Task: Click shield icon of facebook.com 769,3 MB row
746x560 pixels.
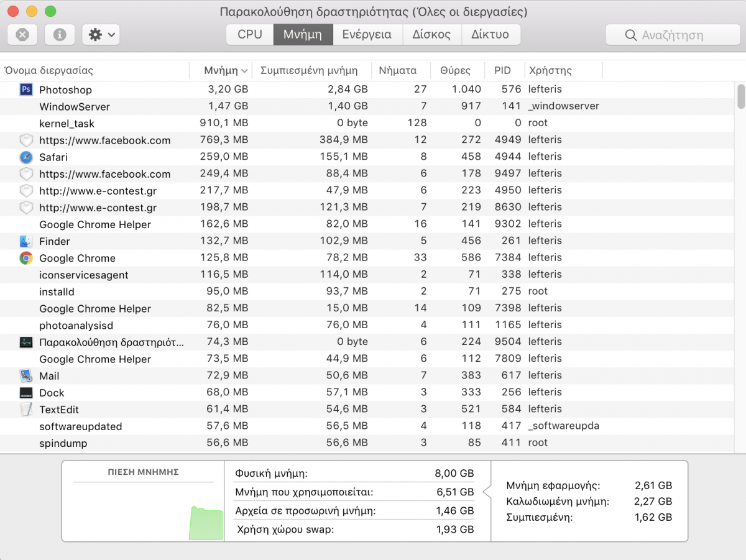Action: (x=26, y=140)
